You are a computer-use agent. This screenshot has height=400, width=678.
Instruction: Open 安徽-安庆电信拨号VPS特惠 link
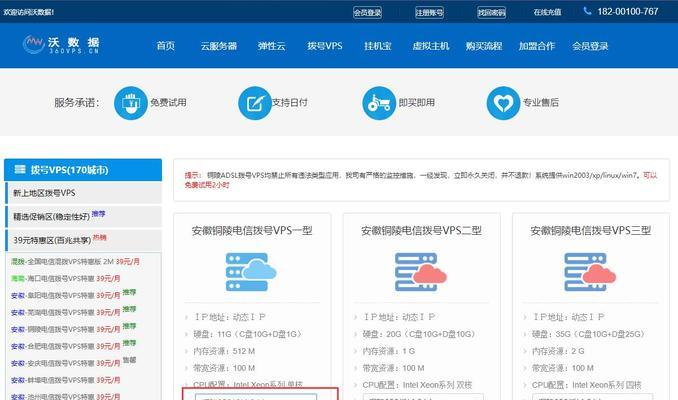pos(66,363)
